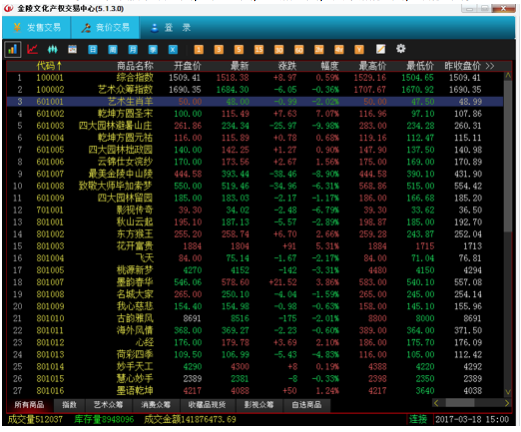
Task: Choose the 1-minute orange period icon
Action: [x=199, y=49]
